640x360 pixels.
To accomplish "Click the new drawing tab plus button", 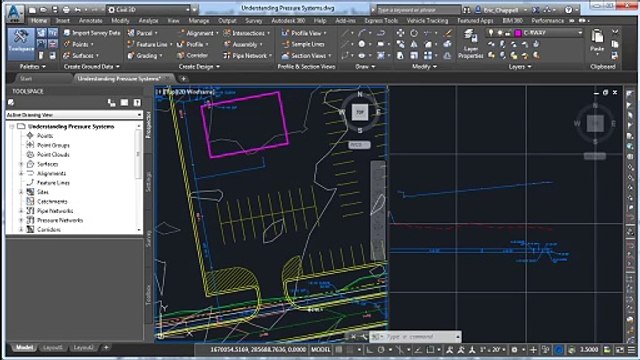I will 184,78.
